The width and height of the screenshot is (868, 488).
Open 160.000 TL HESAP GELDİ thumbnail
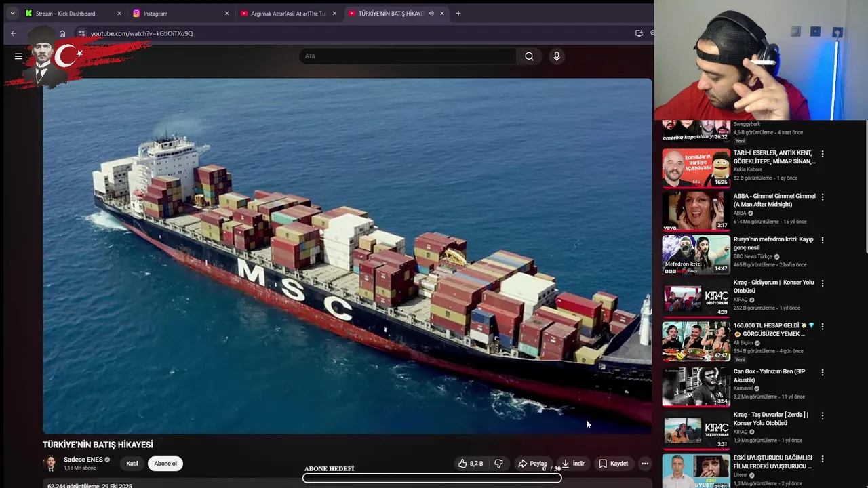[x=696, y=341]
